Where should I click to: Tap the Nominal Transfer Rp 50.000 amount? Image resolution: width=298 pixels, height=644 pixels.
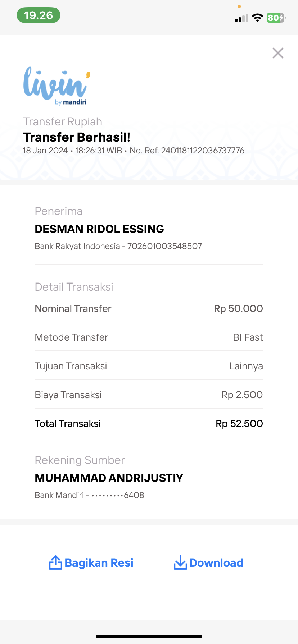238,309
